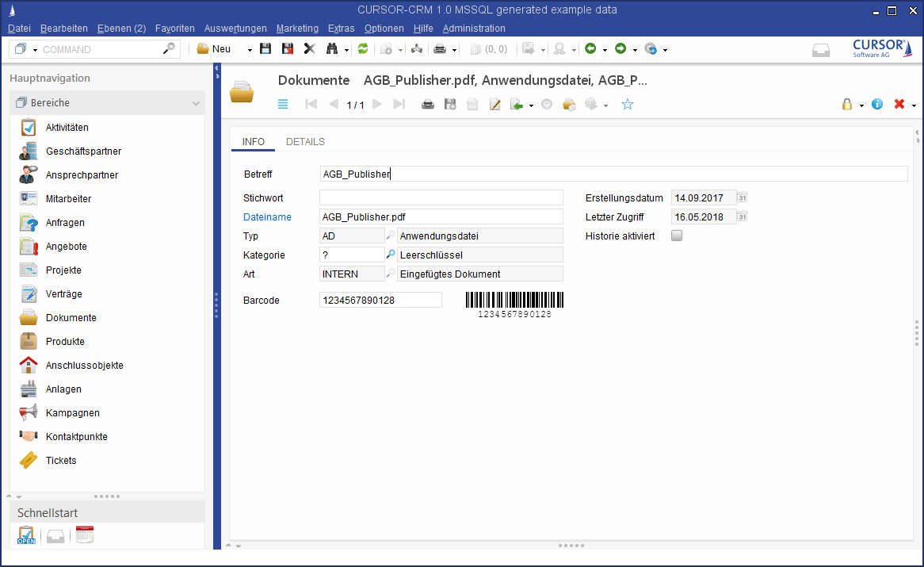Open Tickets from the navigation sidebar
The image size is (924, 567).
tap(61, 461)
